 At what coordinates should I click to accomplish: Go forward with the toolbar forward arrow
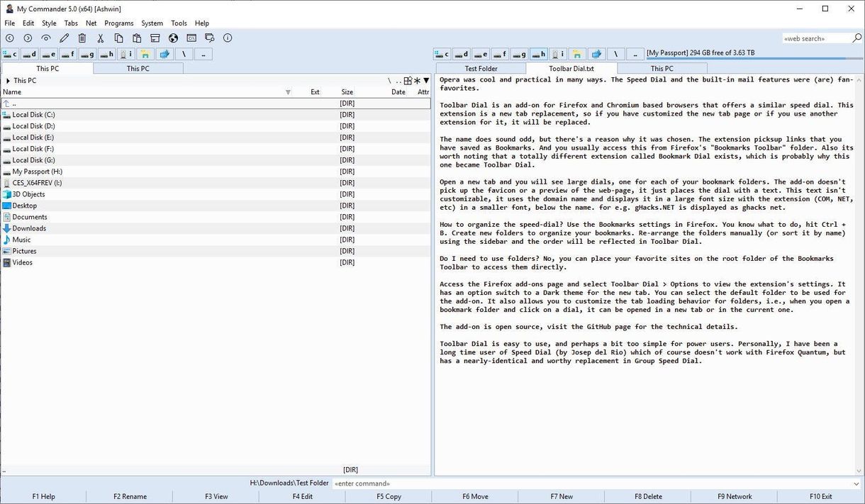(x=28, y=38)
